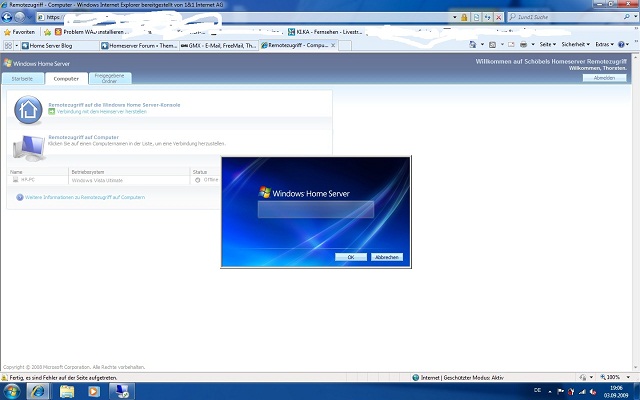640x400 pixels.
Task: Open the Home page dropdown arrow
Action: [x=482, y=44]
